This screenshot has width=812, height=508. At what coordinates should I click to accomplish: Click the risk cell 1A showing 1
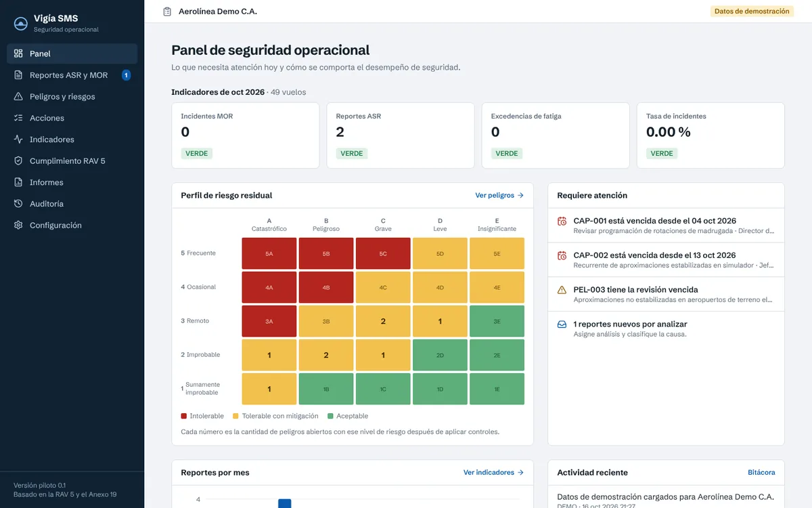pyautogui.click(x=269, y=389)
